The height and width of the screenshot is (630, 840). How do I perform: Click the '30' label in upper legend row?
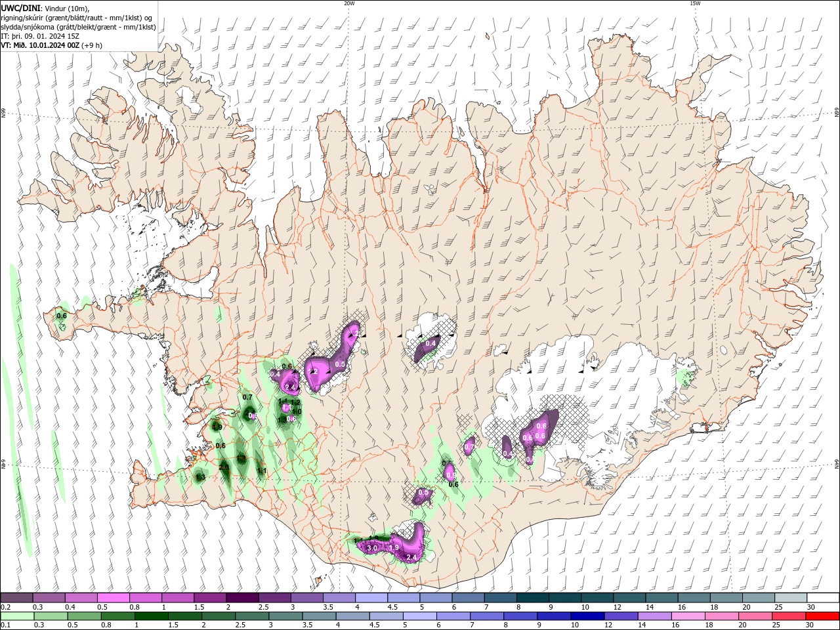(810, 607)
